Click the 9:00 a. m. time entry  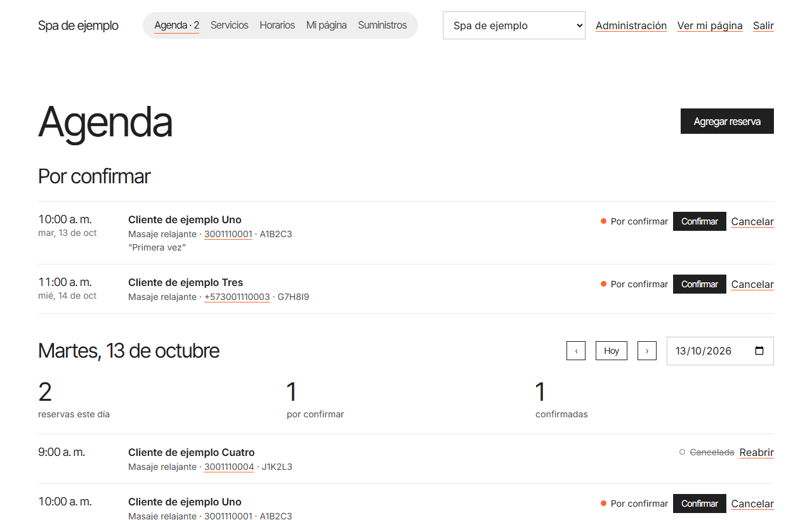[x=62, y=452]
